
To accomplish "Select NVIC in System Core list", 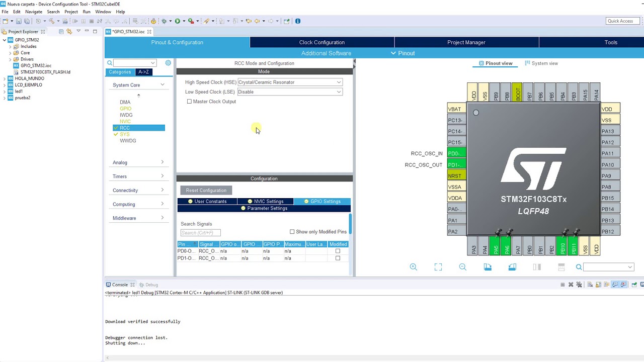I will (x=125, y=122).
